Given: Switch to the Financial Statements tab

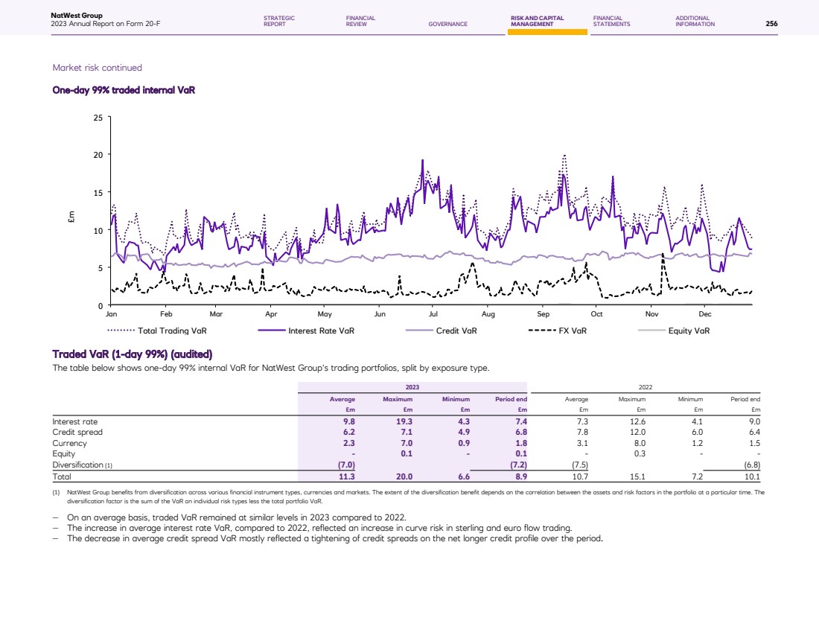Looking at the screenshot, I should 611,21.
